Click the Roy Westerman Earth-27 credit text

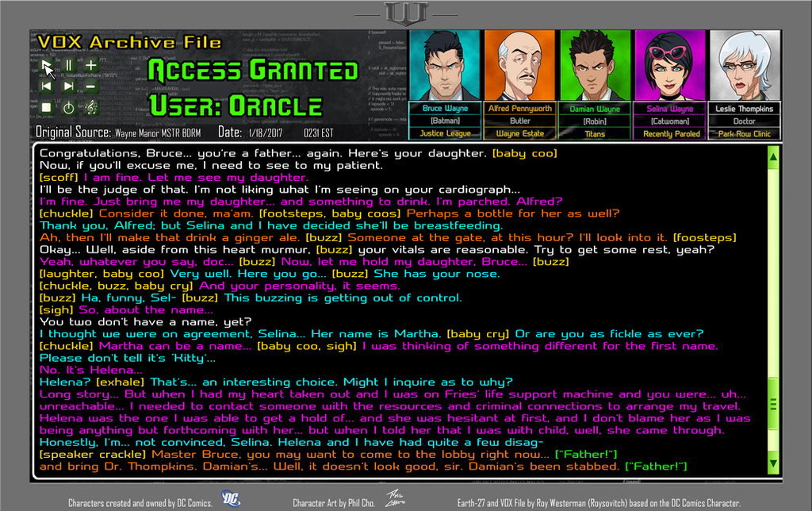(x=599, y=503)
